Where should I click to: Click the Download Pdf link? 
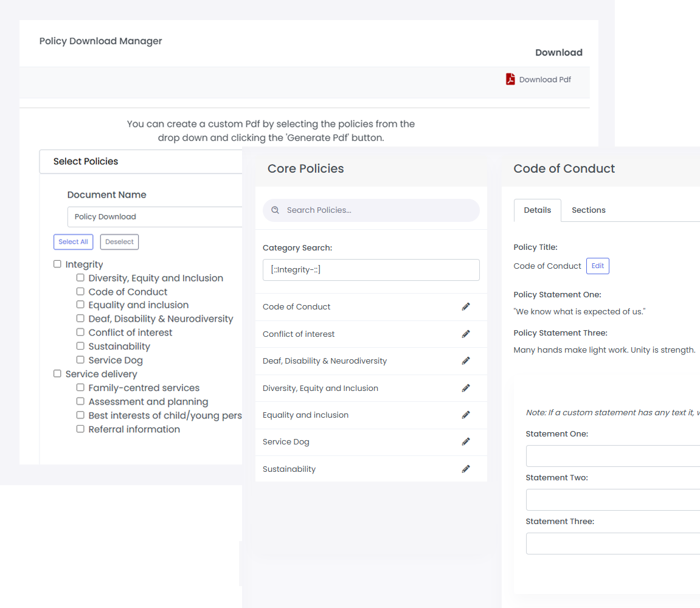point(545,80)
